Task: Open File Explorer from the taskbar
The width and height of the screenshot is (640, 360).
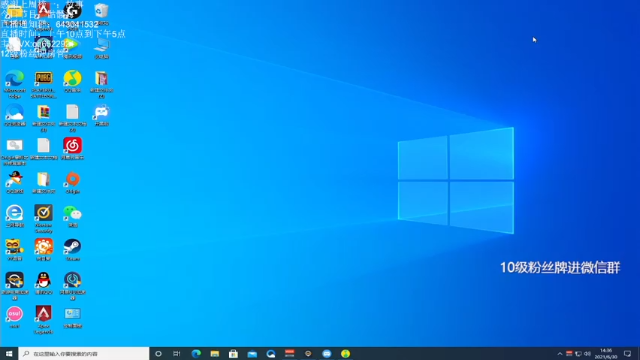Action: point(215,353)
